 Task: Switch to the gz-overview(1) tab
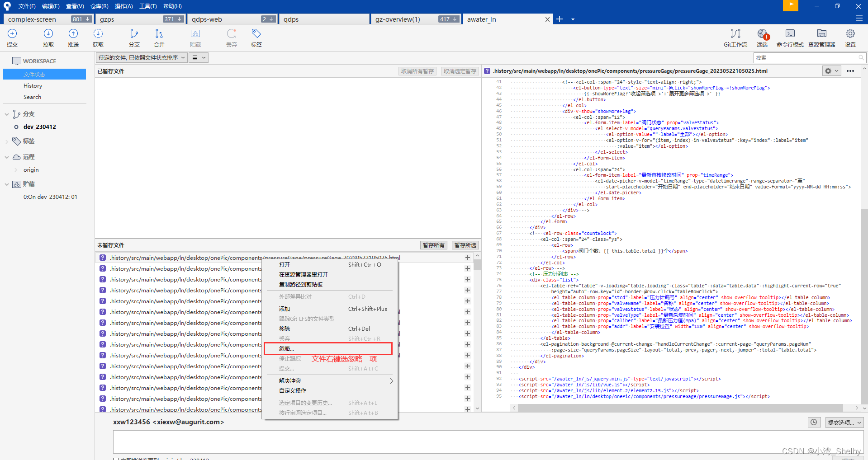(416, 19)
